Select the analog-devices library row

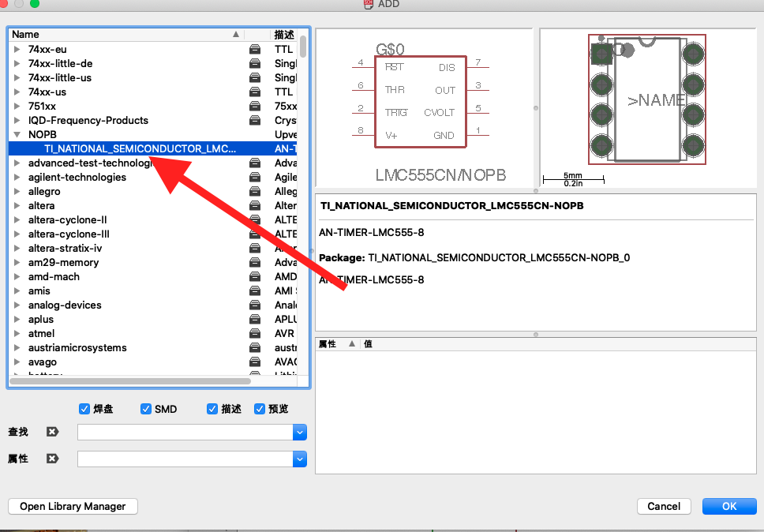[152, 305]
